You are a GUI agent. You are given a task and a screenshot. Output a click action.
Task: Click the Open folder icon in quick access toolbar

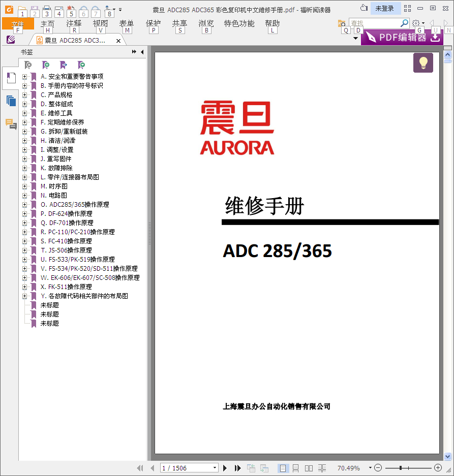(22, 9)
